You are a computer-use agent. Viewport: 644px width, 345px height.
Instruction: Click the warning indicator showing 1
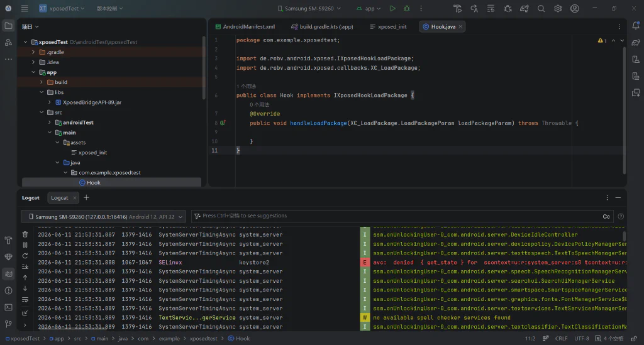[x=602, y=41]
